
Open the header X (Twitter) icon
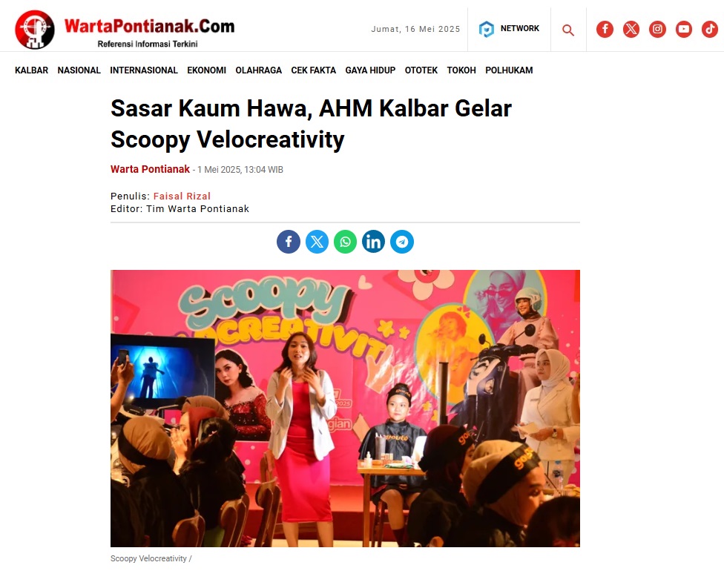(631, 29)
